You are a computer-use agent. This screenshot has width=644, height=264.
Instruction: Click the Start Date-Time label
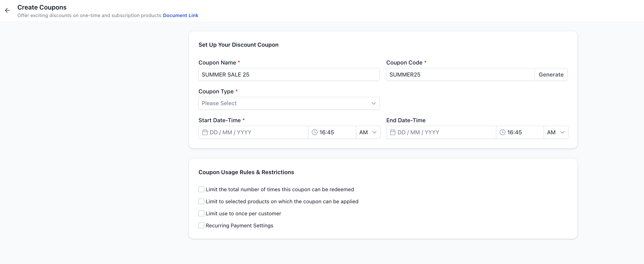coord(220,120)
